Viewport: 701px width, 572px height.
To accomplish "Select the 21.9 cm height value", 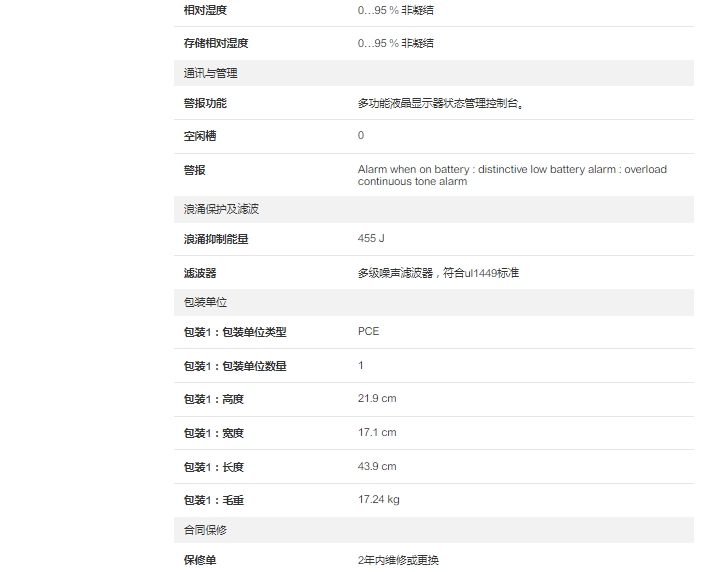I will [x=377, y=399].
